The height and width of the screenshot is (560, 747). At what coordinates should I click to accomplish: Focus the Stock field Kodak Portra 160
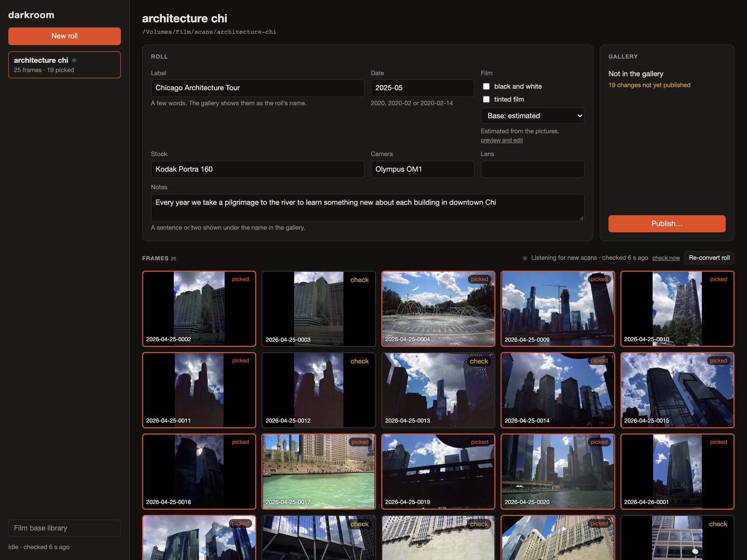click(x=257, y=169)
